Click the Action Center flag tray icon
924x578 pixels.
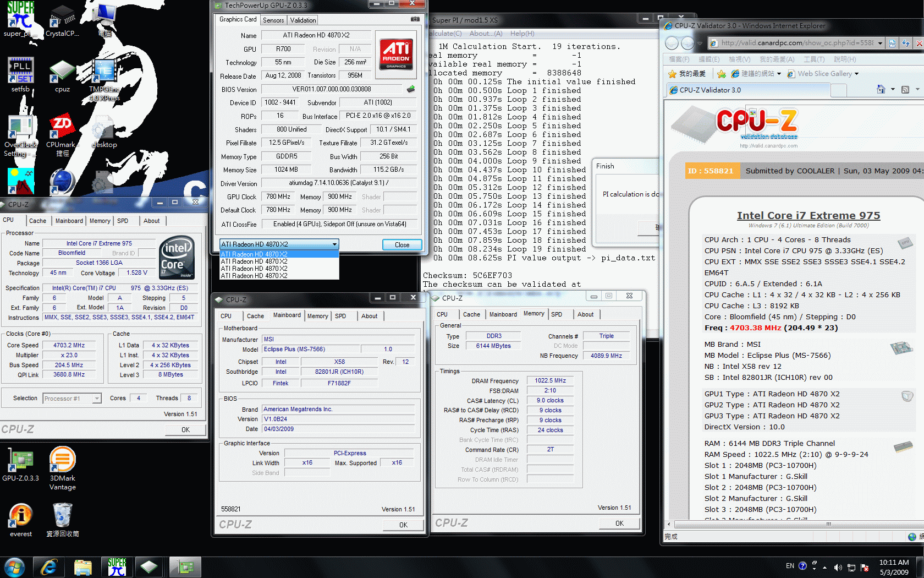[865, 567]
